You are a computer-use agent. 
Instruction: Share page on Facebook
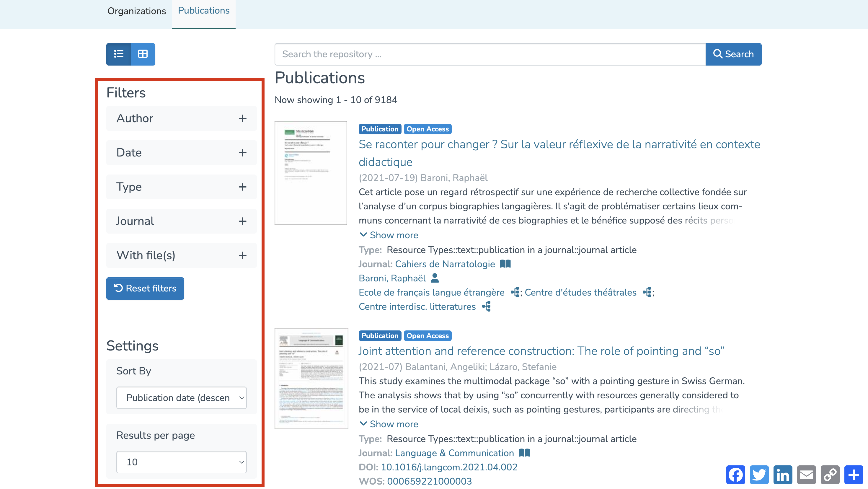(x=735, y=475)
